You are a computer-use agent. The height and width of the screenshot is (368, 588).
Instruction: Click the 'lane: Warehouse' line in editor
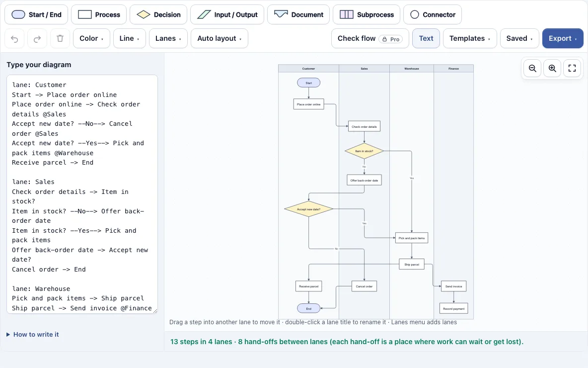[41, 289]
